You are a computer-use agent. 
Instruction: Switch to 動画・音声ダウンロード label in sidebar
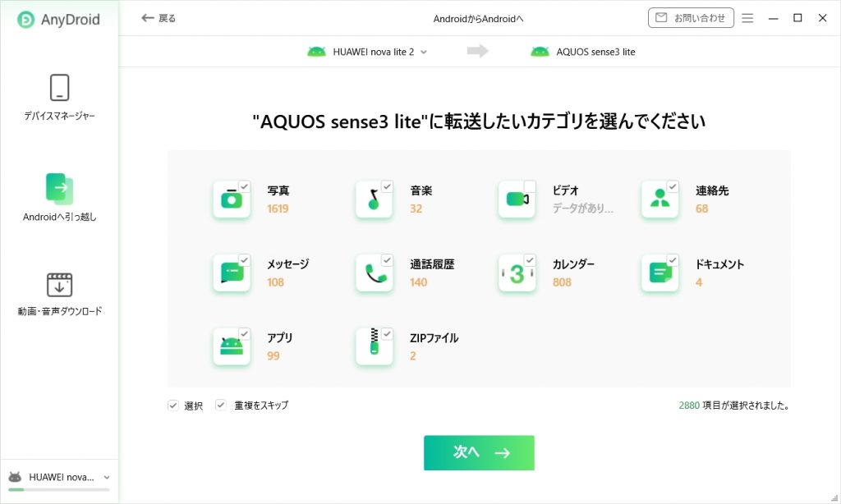[59, 312]
